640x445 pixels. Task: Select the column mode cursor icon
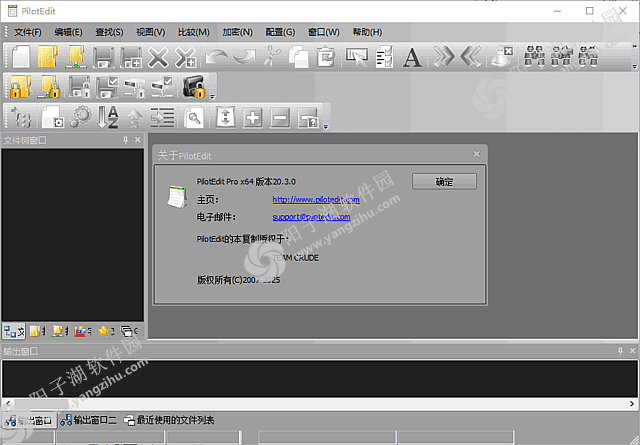click(x=356, y=57)
